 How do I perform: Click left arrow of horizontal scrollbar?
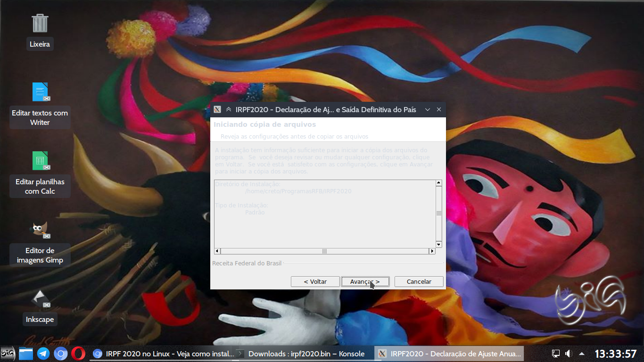[217, 251]
